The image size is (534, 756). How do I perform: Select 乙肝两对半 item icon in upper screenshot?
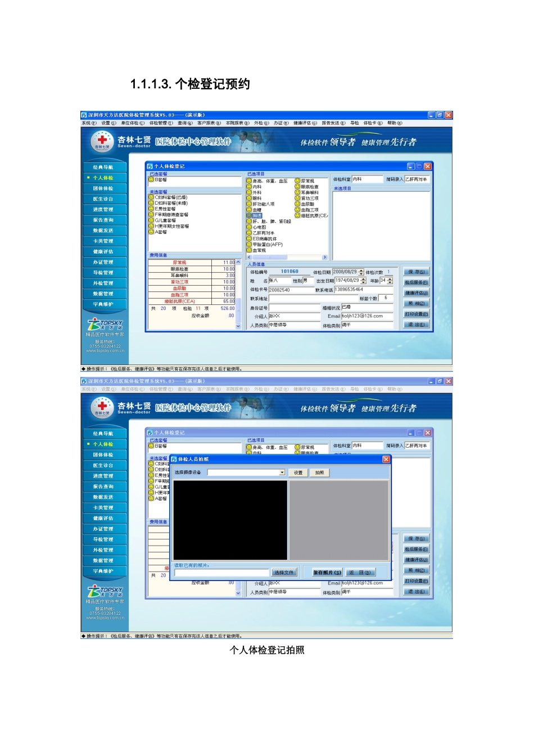(x=249, y=233)
